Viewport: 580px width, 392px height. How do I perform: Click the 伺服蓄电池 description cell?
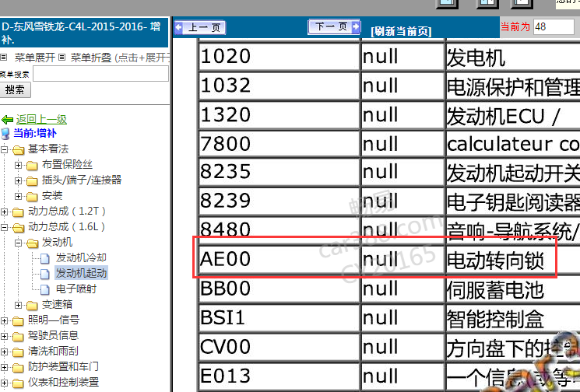513,289
